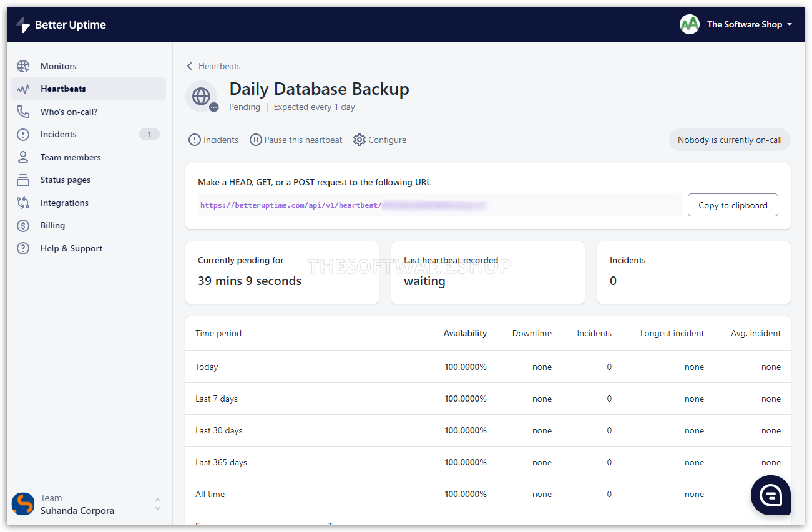The image size is (812, 532).
Task: Click 'Expected every 1 day' text
Action: pyautogui.click(x=315, y=107)
